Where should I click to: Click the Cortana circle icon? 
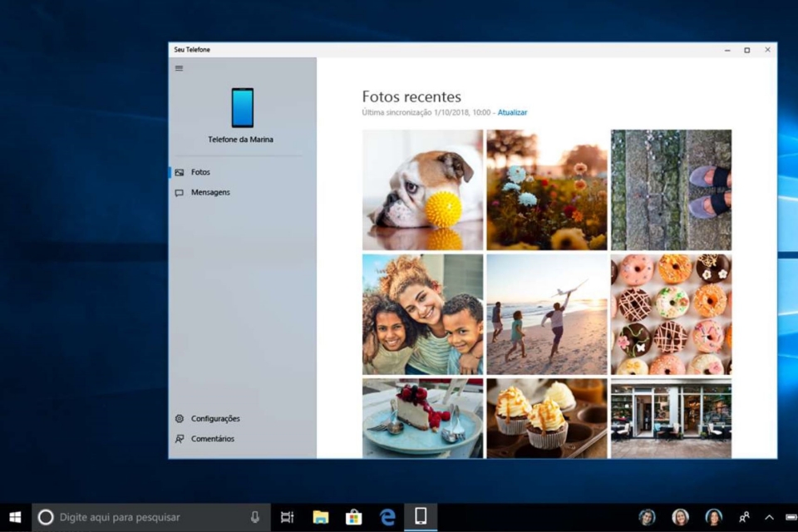coord(45,517)
